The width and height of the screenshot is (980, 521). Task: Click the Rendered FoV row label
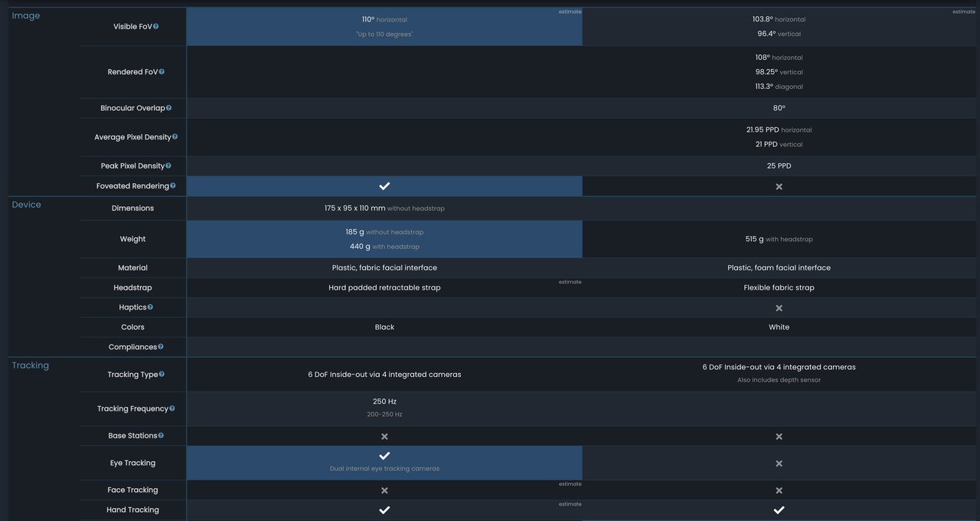click(x=132, y=71)
